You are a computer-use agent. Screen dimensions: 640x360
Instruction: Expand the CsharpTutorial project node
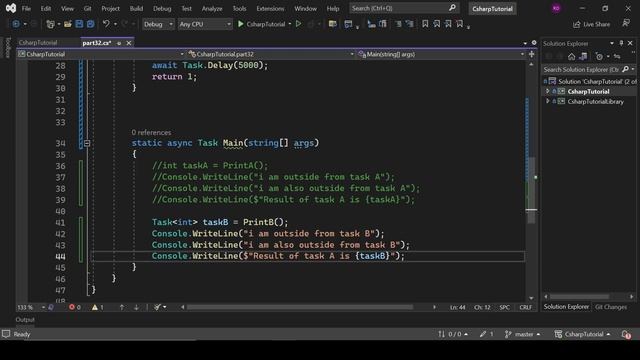548,91
